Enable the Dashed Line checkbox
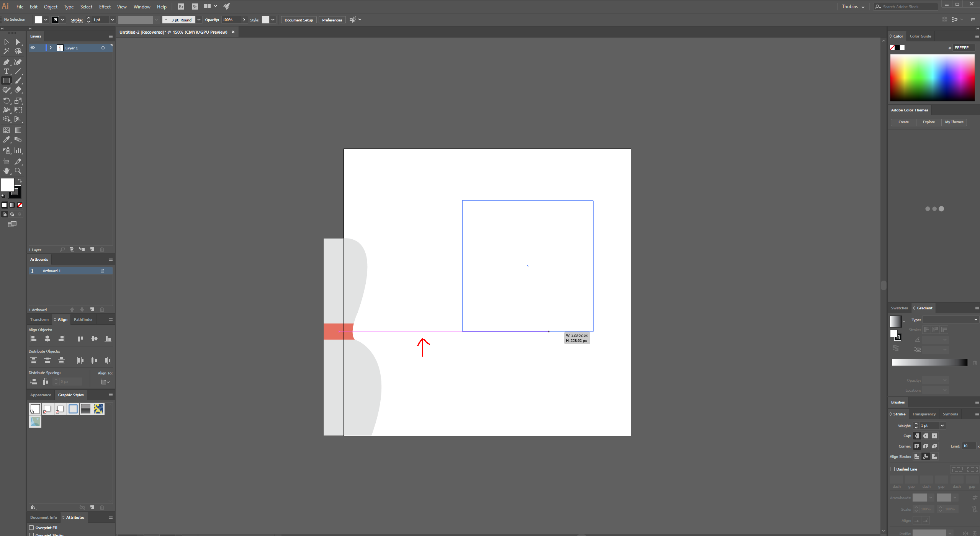Image resolution: width=980 pixels, height=536 pixels. click(892, 469)
